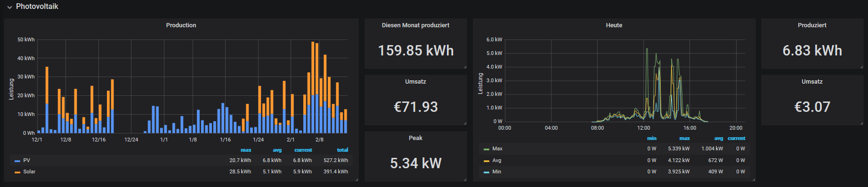Open color picker for green Max swatch
The height and width of the screenshot is (187, 868).
click(x=487, y=149)
